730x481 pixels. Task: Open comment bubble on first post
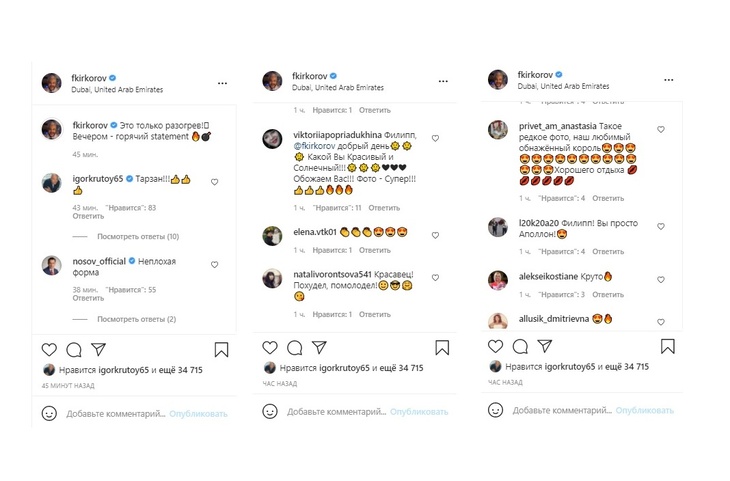pos(74,350)
